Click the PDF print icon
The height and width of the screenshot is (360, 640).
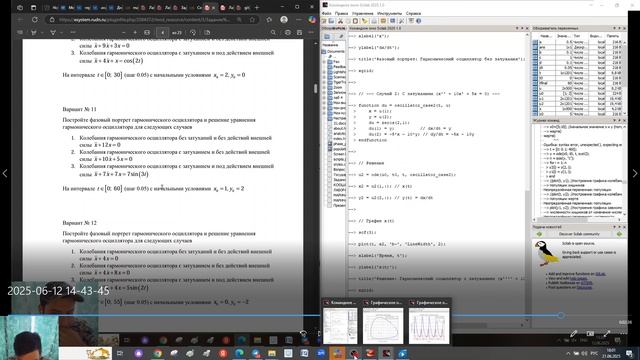click(288, 32)
